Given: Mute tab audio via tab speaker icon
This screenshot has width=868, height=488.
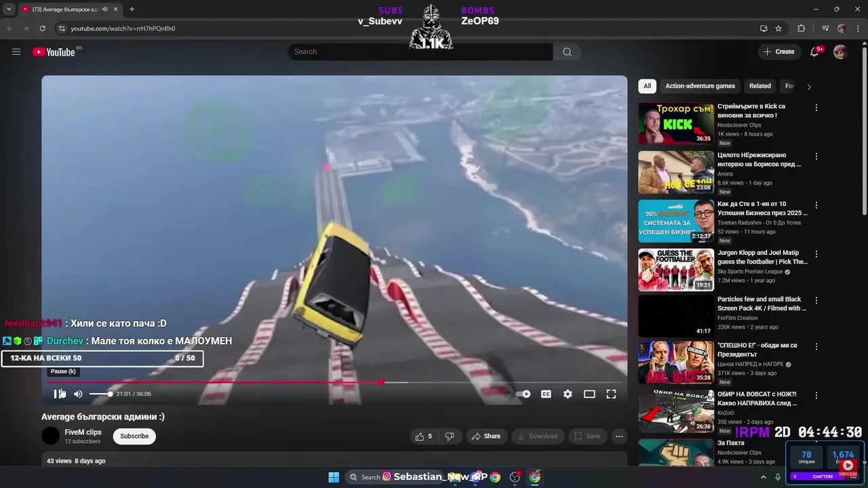Looking at the screenshot, I should (x=104, y=9).
